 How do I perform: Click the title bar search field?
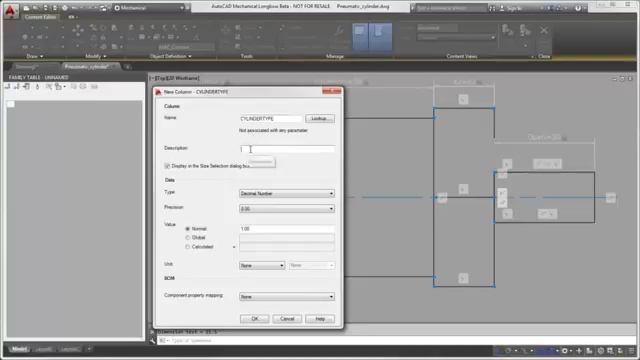(451, 8)
